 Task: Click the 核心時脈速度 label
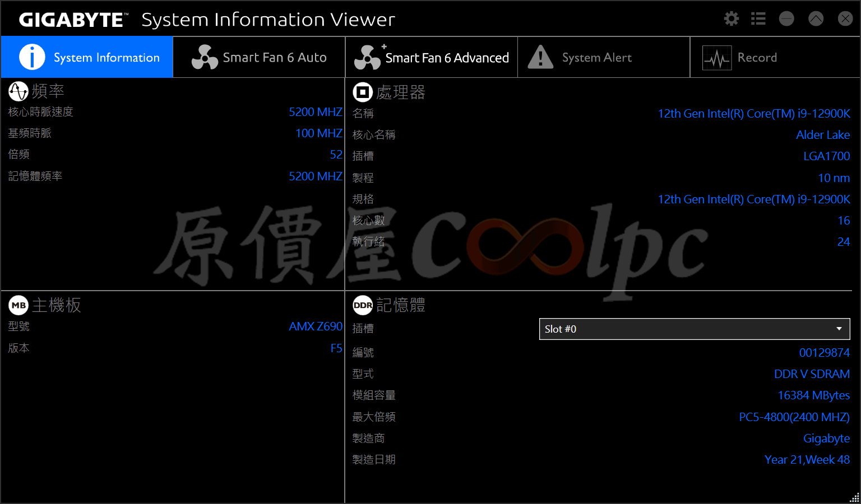(40, 112)
